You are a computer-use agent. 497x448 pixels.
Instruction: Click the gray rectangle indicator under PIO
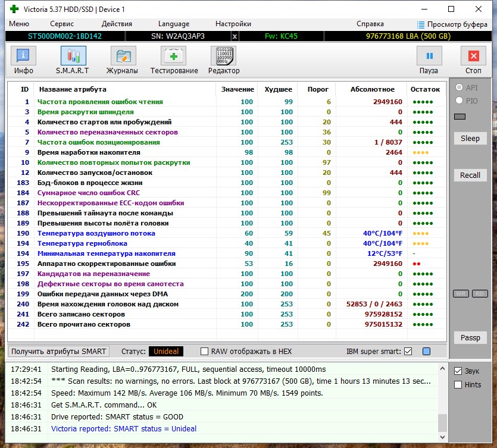[460, 117]
